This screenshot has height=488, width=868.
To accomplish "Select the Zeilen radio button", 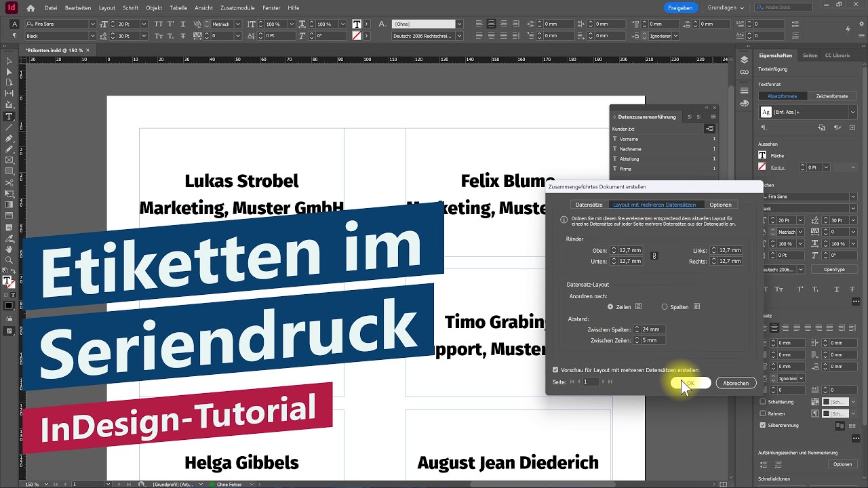I will click(610, 307).
